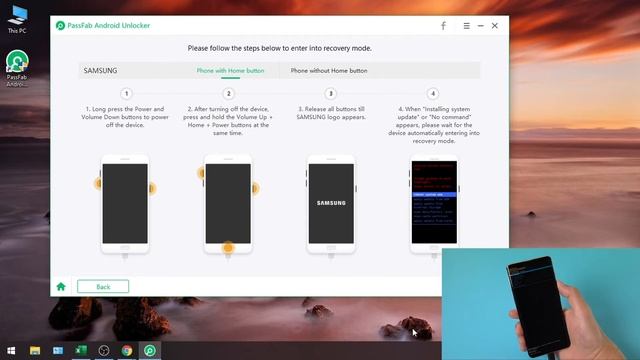Open the clock-like app in taskbar
This screenshot has height=360, width=640.
[x=104, y=351]
